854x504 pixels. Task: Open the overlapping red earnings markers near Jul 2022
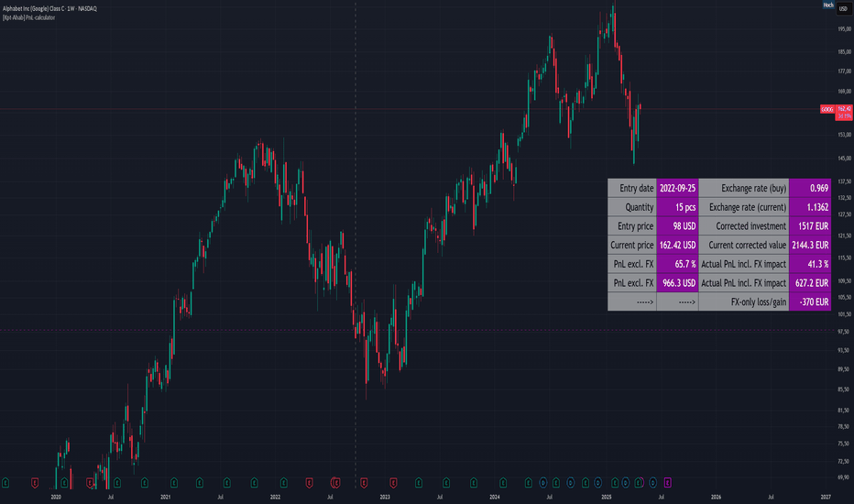point(335,482)
